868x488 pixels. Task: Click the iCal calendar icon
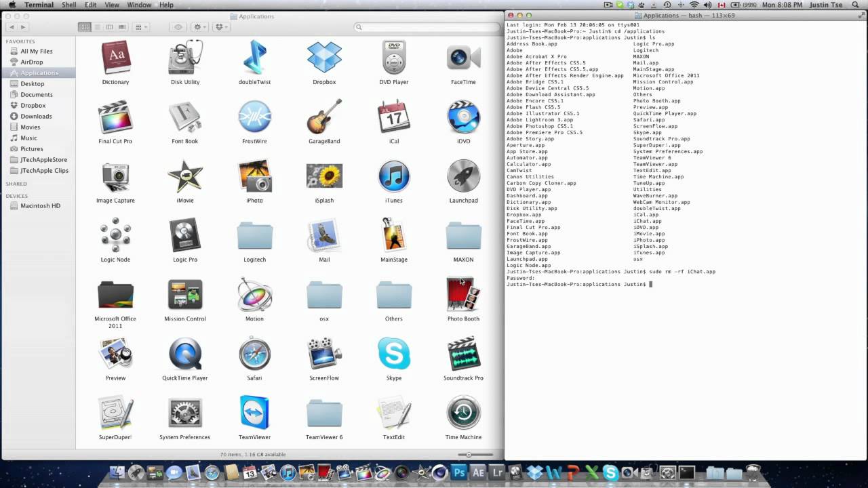tap(394, 117)
